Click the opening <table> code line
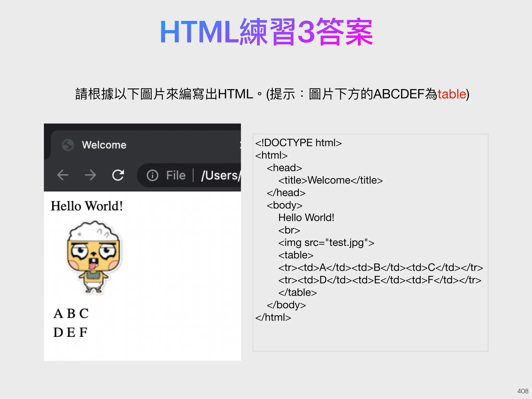The height and width of the screenshot is (399, 532). (x=296, y=255)
